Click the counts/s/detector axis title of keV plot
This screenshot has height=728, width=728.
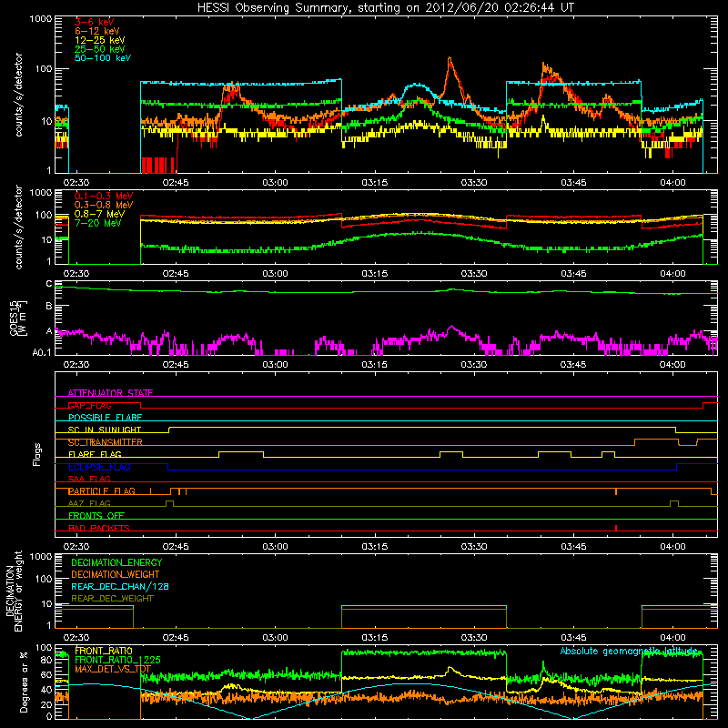(18, 95)
